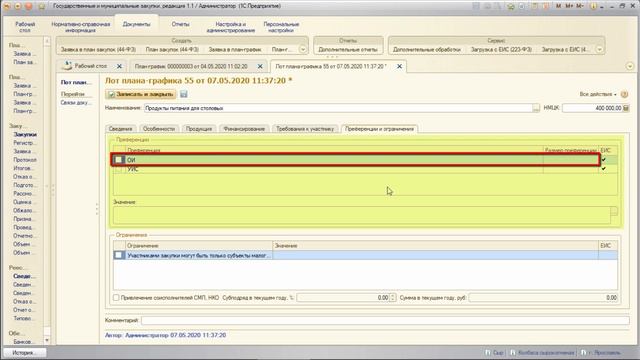Screen dimensions: 640x360
Task: Click the Субподряд percent spinner
Action: point(393,298)
